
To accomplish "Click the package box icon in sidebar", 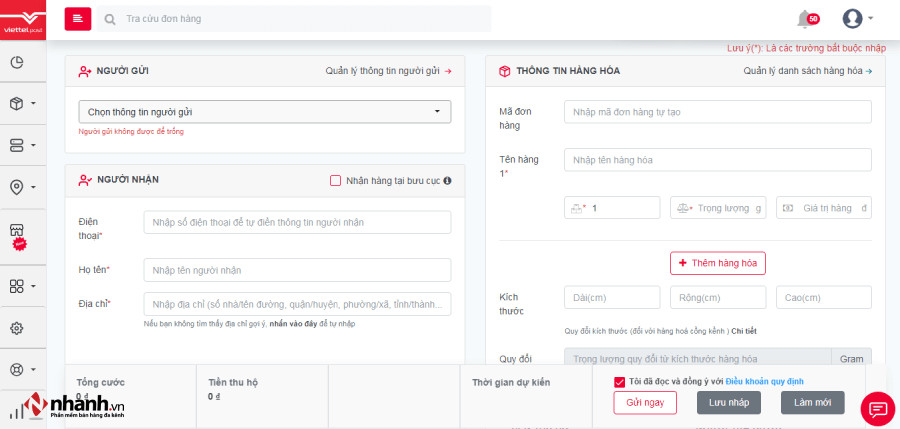I will [17, 103].
